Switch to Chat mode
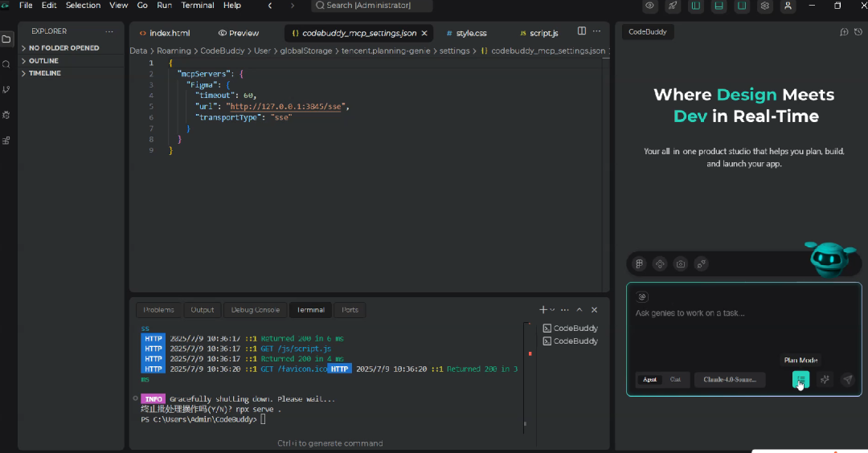Image resolution: width=868 pixels, height=453 pixels. pos(675,379)
